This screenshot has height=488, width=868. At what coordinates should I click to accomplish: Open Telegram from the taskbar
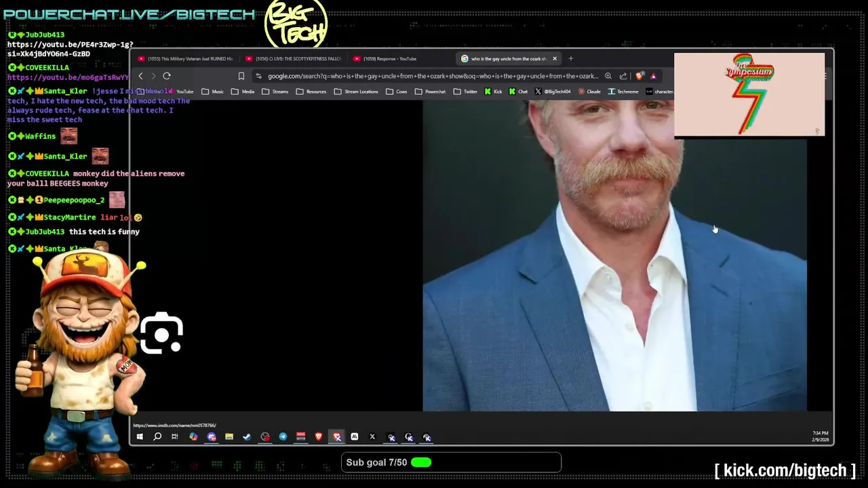pos(283,437)
